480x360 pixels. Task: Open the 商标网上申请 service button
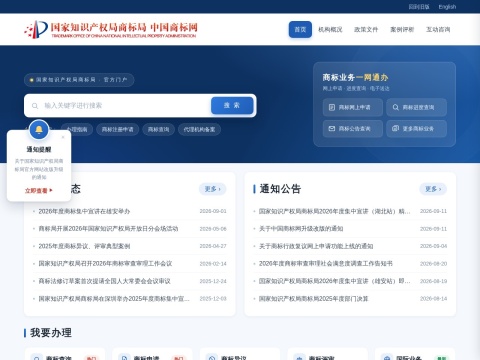click(353, 107)
